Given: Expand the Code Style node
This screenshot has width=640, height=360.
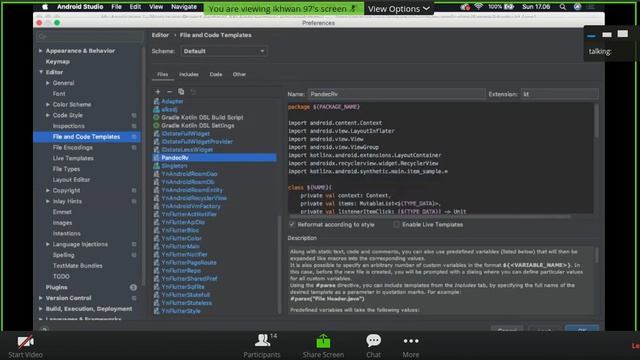Looking at the screenshot, I should tap(48, 115).
